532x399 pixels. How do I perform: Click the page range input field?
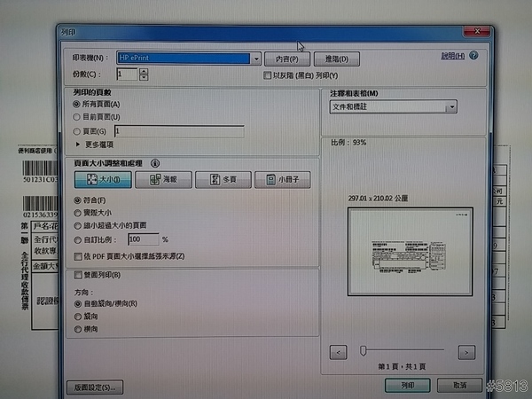pos(179,131)
